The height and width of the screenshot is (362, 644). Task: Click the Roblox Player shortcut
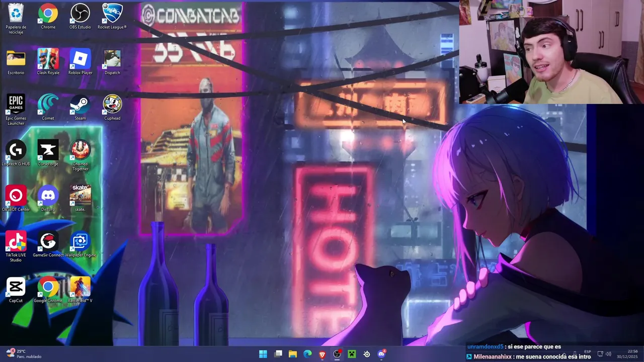(x=80, y=62)
